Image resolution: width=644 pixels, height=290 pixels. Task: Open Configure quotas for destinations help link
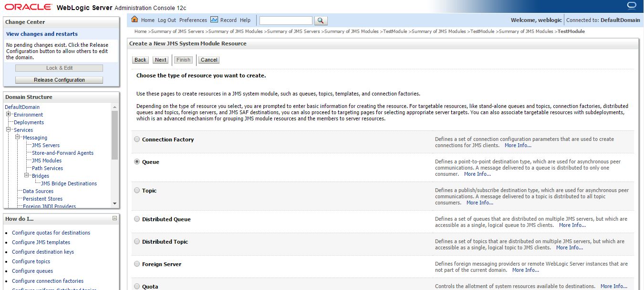coord(51,233)
